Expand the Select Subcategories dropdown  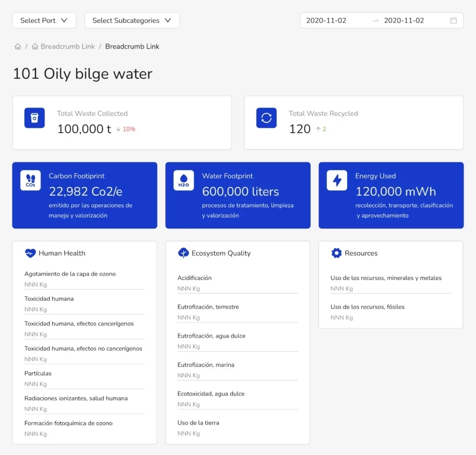[x=132, y=21]
